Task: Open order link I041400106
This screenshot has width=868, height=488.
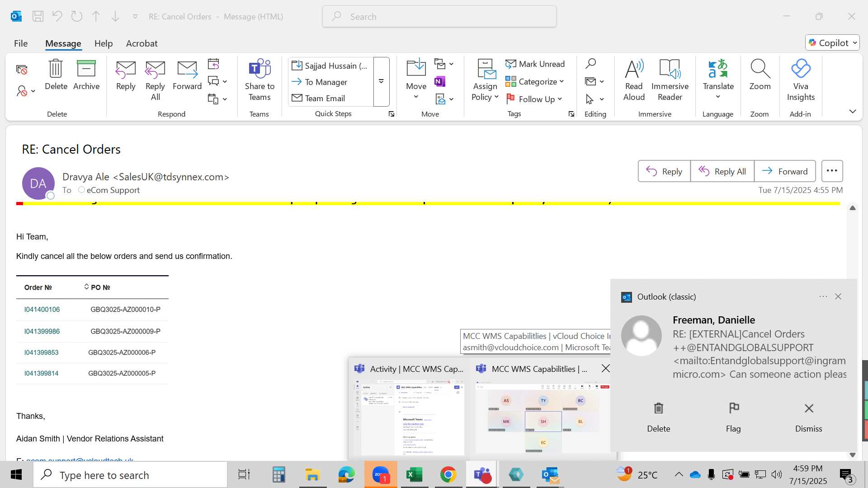Action: (x=42, y=310)
